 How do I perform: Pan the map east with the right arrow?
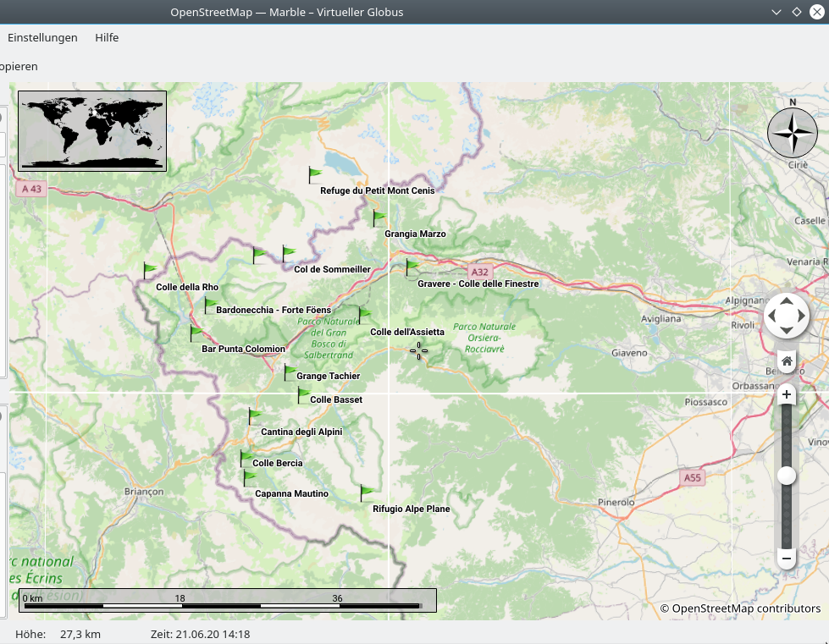(802, 316)
